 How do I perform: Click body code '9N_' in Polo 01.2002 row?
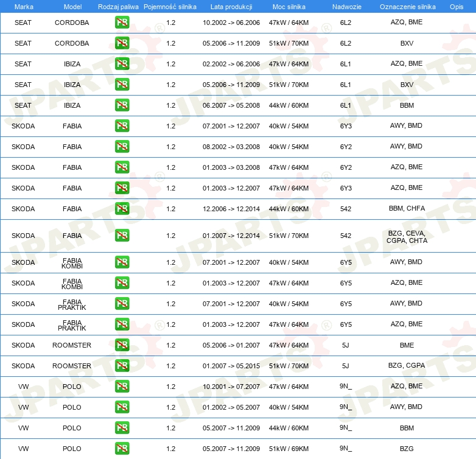pos(346,407)
